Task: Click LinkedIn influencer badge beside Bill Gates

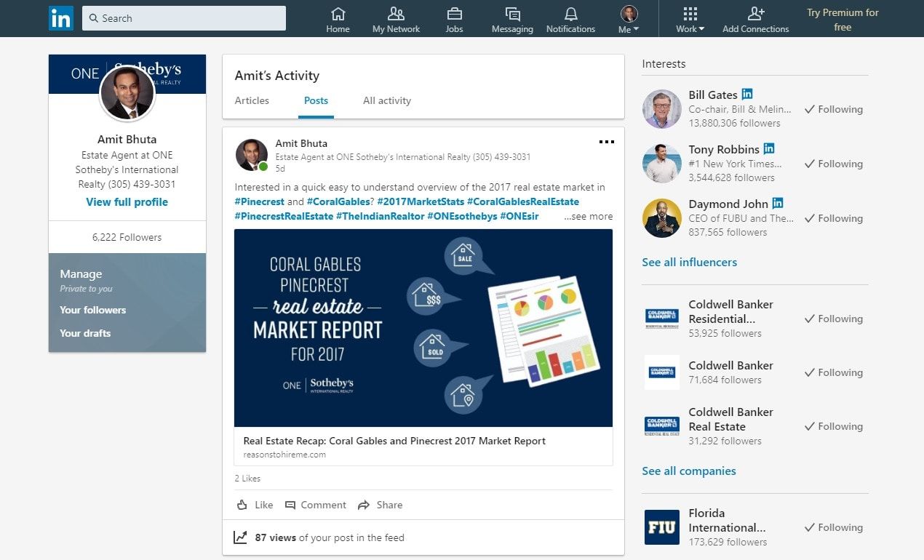Action: click(747, 95)
